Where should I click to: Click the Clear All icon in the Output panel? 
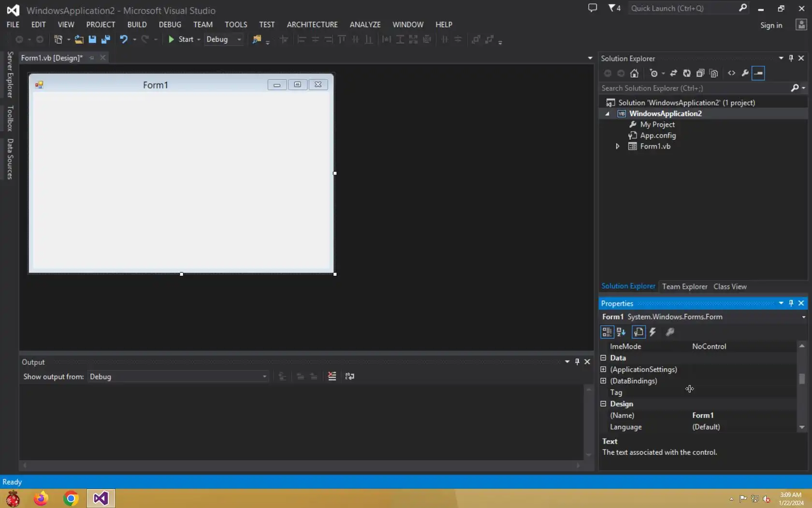332,376
